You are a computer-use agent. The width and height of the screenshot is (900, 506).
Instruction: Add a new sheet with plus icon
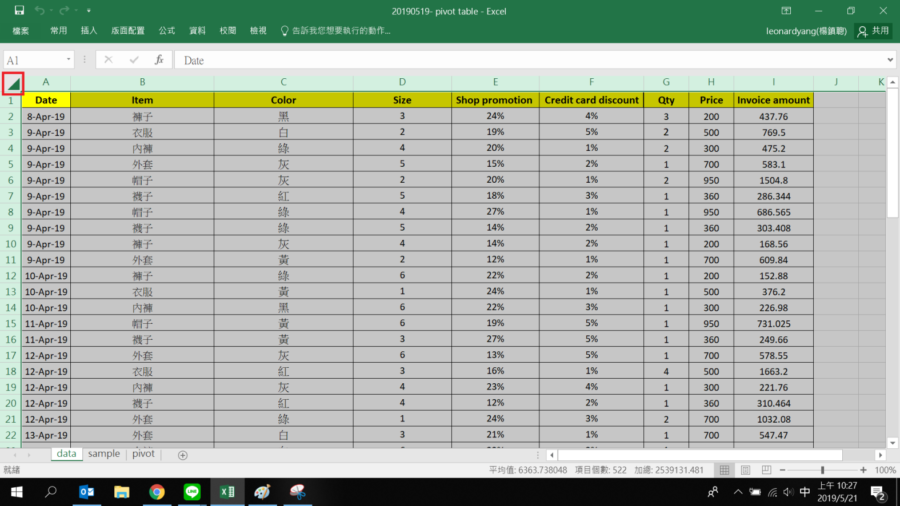coord(182,455)
